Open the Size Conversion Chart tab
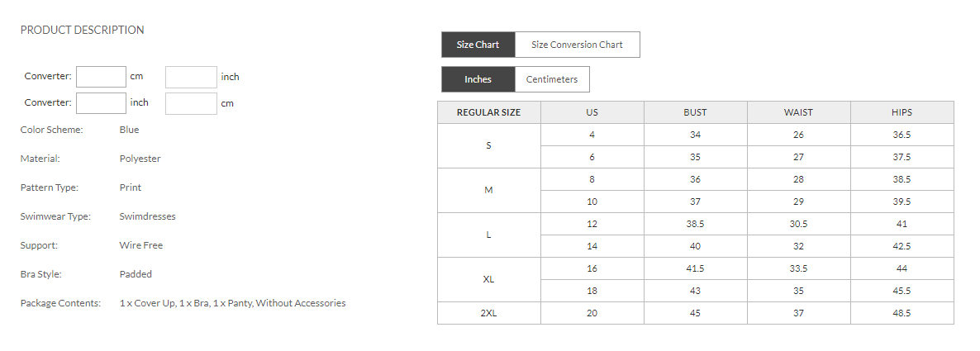Screen dimensions: 980x351 pyautogui.click(x=577, y=45)
